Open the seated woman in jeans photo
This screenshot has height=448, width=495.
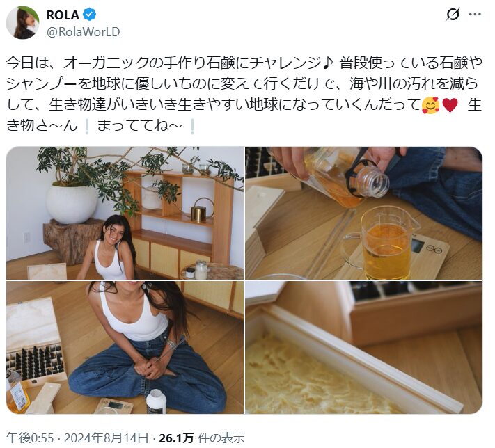pyautogui.click(x=125, y=348)
